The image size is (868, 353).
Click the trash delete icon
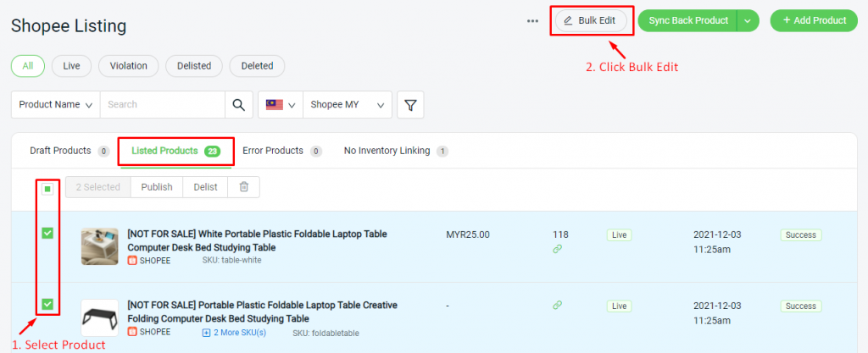coord(243,187)
